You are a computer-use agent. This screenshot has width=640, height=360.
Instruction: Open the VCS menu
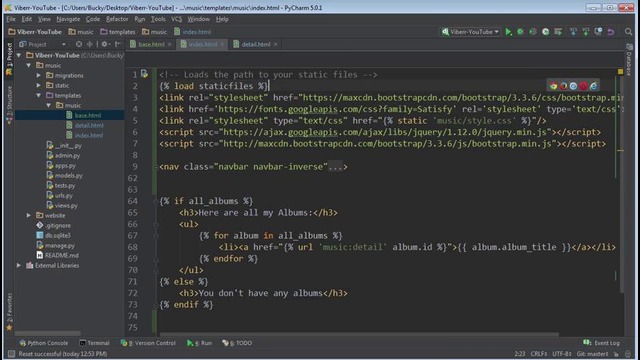pyautogui.click(x=176, y=19)
